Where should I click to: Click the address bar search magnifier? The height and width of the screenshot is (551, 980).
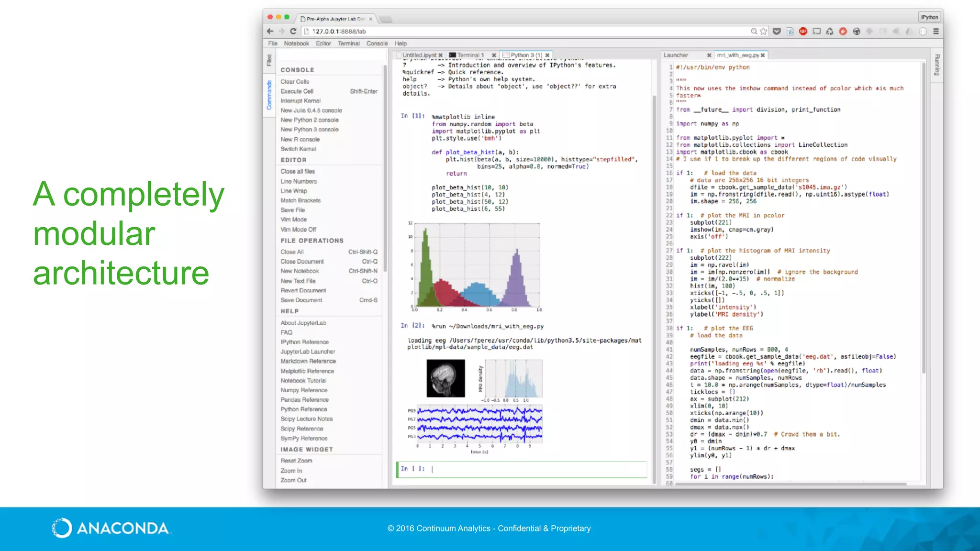pyautogui.click(x=754, y=31)
